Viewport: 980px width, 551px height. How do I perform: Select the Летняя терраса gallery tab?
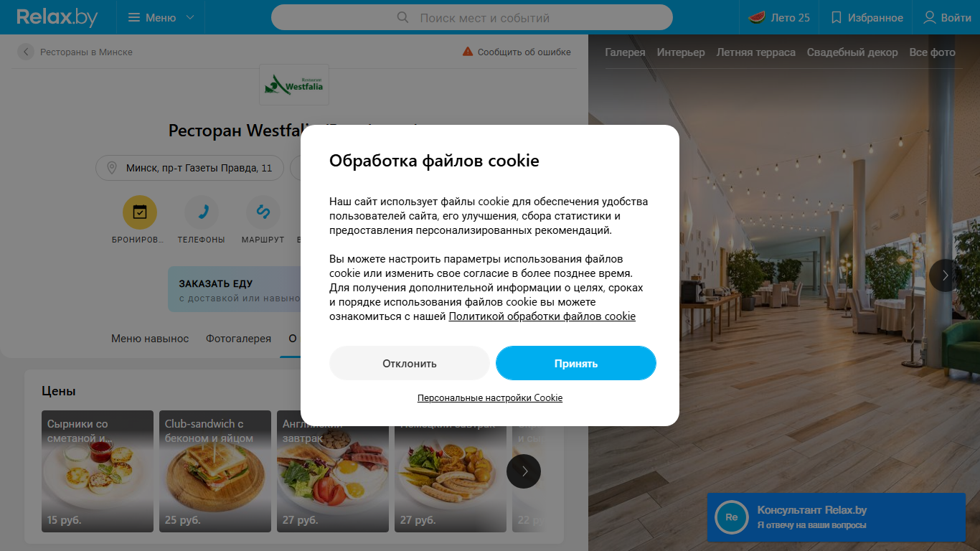pyautogui.click(x=756, y=52)
